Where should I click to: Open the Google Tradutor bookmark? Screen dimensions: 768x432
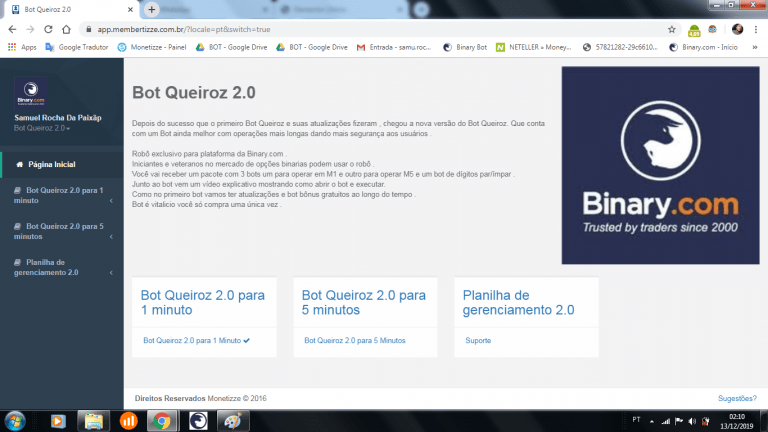click(x=77, y=47)
